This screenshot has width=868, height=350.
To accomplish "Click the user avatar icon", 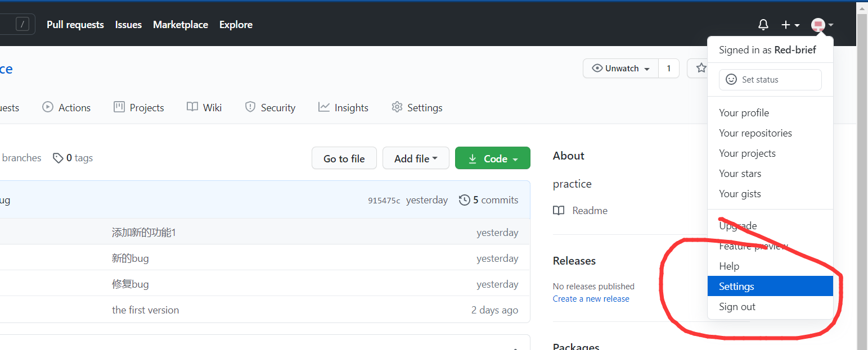I will coord(818,25).
